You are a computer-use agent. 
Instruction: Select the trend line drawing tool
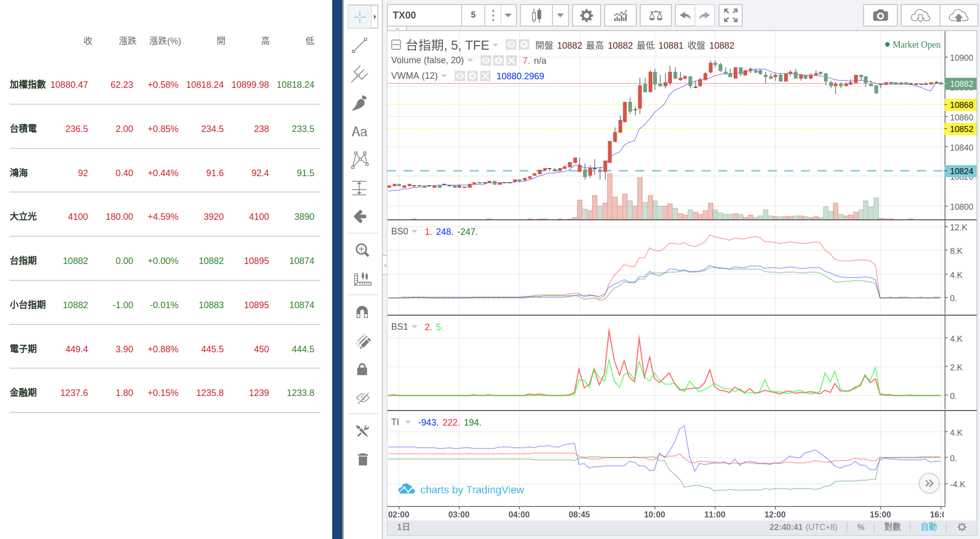[x=360, y=46]
